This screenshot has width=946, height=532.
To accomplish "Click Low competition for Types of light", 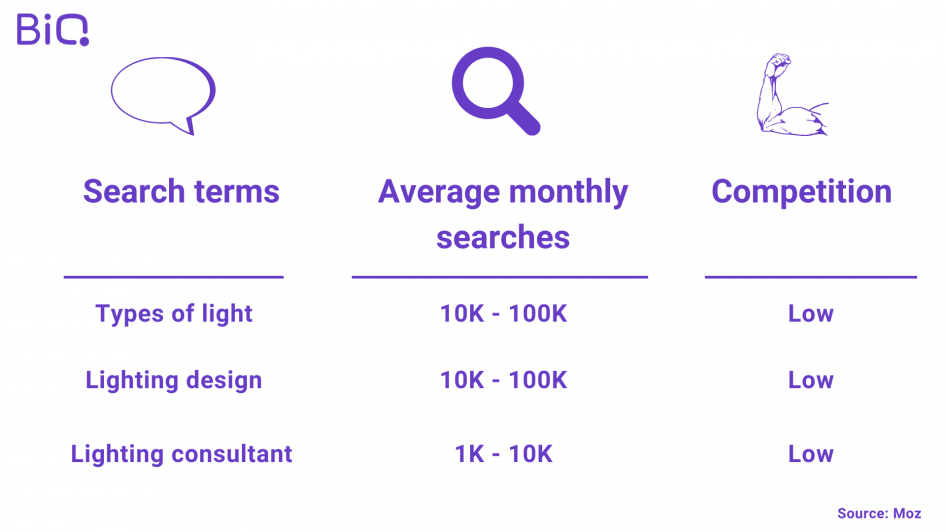I will pyautogui.click(x=811, y=314).
